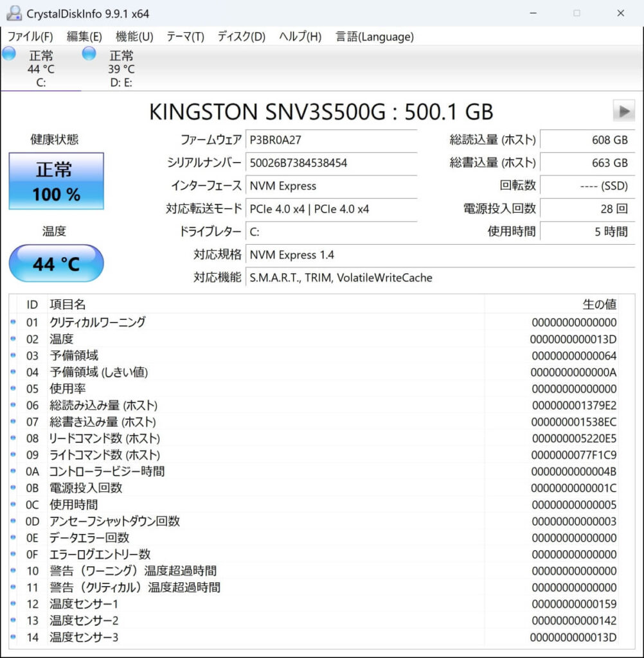This screenshot has height=658, width=644.
Task: Open the 機能(U) menu
Action: point(134,37)
